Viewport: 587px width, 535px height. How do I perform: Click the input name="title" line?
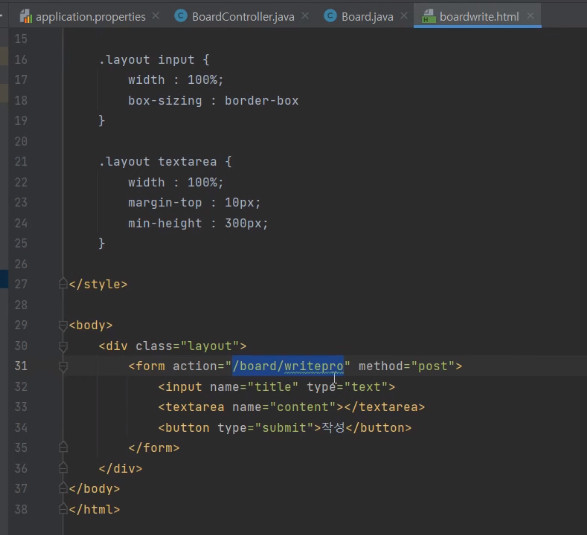coord(276,386)
